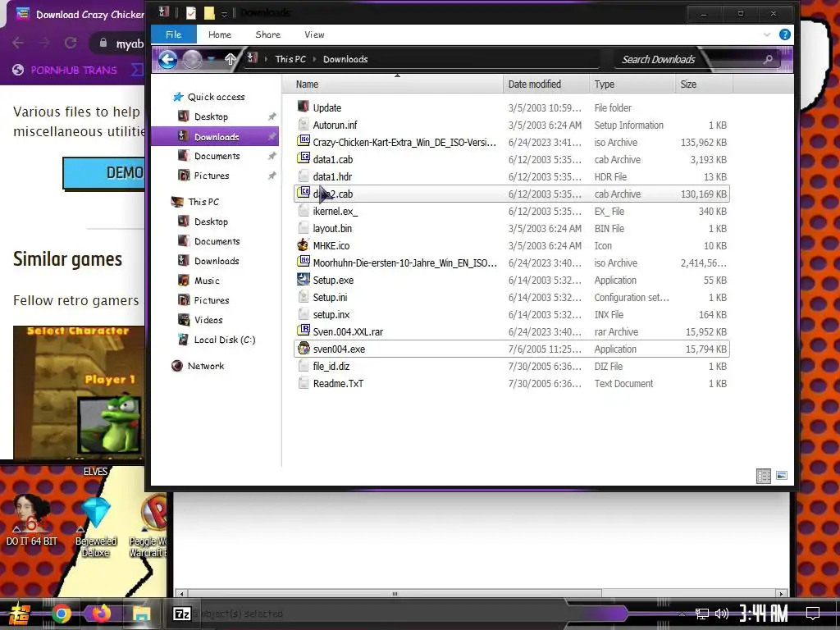Screen dimensions: 840x630
Task: Open the Home ribbon tab
Action: (x=220, y=34)
